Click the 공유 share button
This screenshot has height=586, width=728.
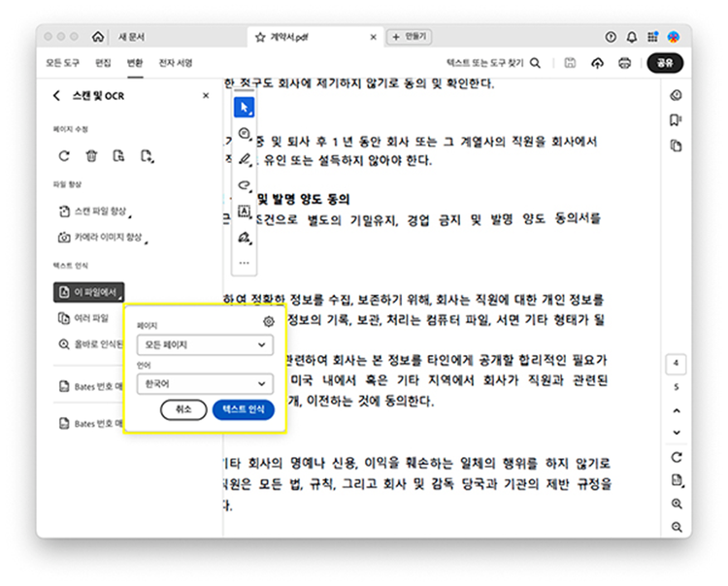[x=665, y=63]
